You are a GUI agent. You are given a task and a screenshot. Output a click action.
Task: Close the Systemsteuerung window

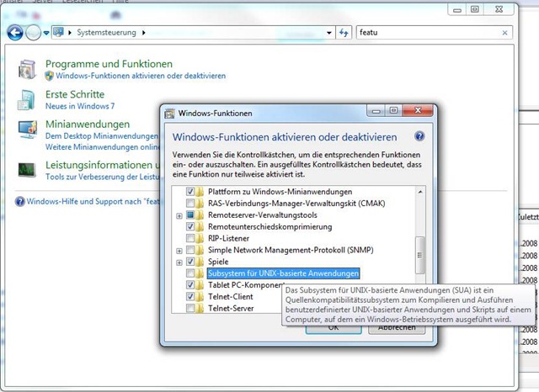tap(499, 9)
